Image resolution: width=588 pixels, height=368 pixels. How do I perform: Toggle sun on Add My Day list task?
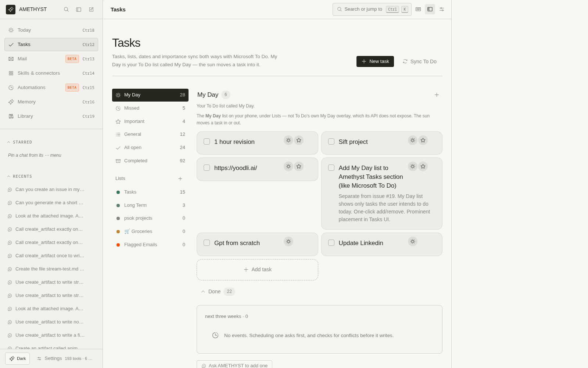[413, 166]
